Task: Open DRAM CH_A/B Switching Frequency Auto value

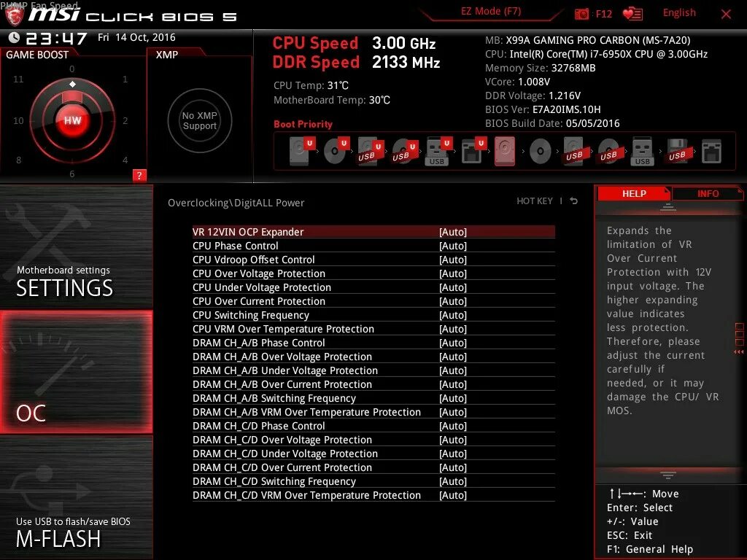Action: pyautogui.click(x=453, y=398)
